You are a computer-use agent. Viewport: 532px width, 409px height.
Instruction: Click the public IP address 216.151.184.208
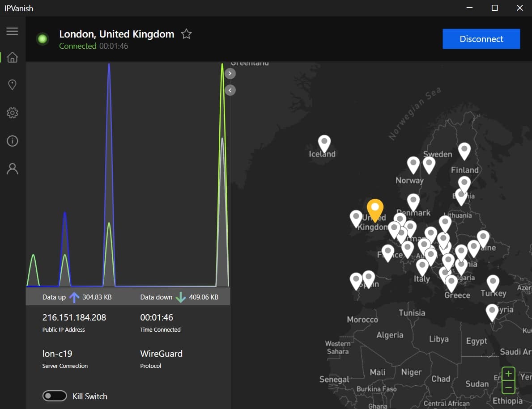74,317
